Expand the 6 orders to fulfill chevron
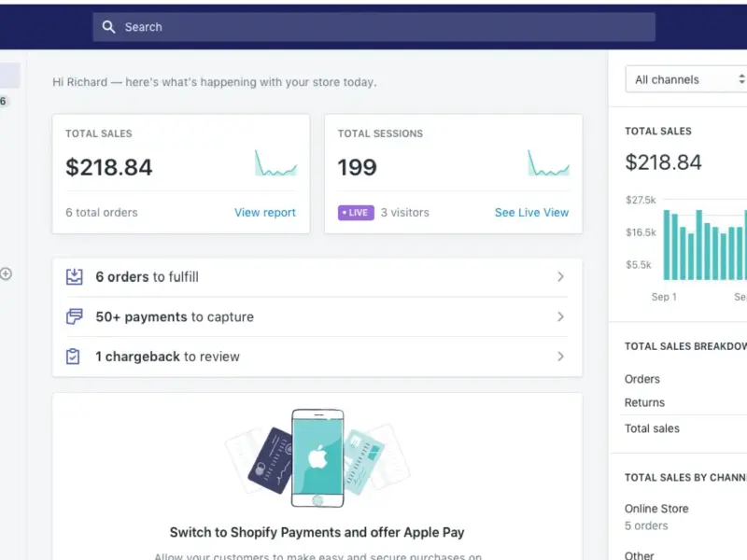The height and width of the screenshot is (560, 747). click(561, 276)
